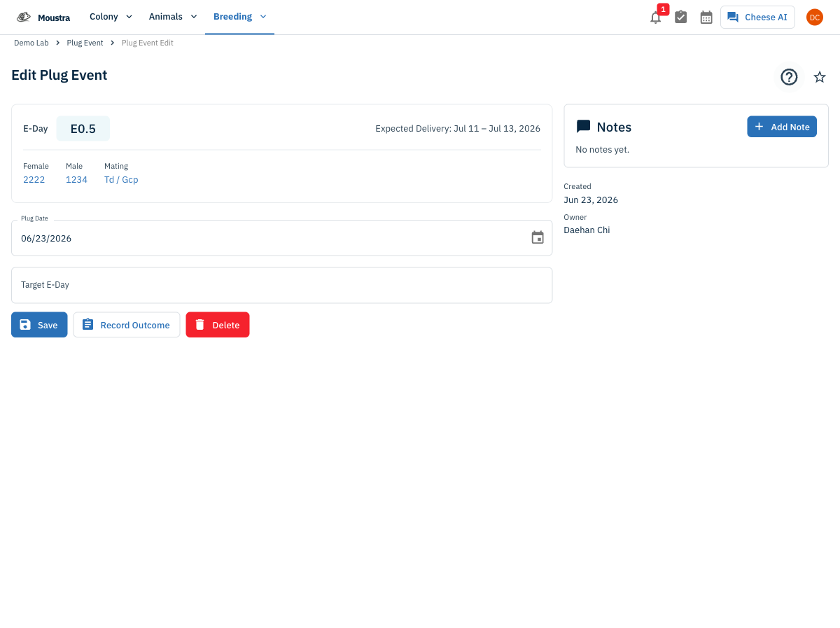
Task: Go to Demo Lab breadcrumb
Action: pyautogui.click(x=31, y=43)
